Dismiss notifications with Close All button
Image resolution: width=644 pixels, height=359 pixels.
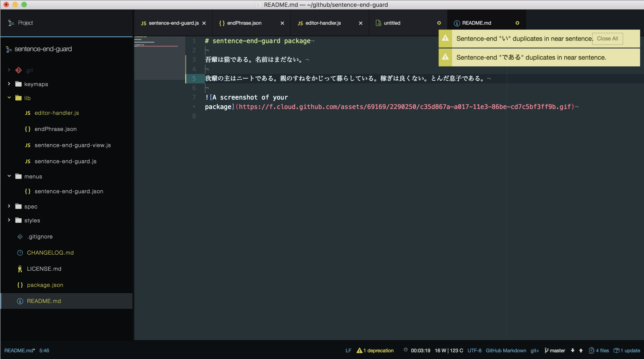click(x=607, y=39)
